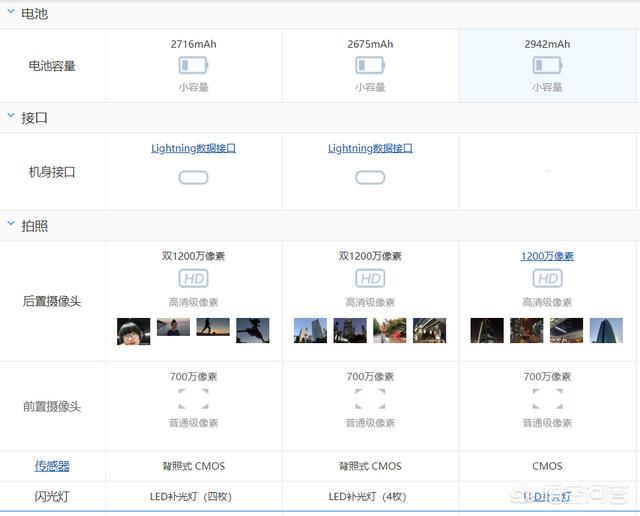Open the LED补光灯 link in third column
Image resolution: width=640 pixels, height=516 pixels.
tap(547, 496)
